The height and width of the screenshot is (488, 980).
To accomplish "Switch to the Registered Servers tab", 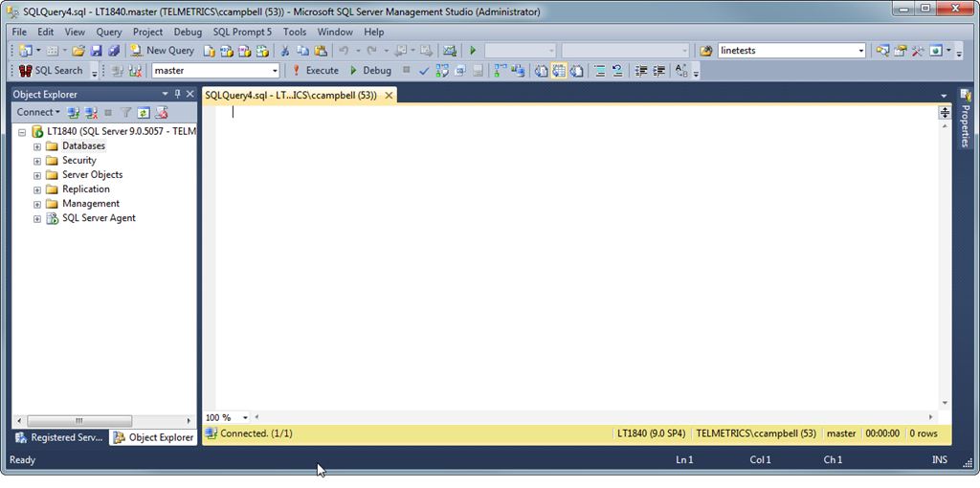I will click(x=57, y=437).
